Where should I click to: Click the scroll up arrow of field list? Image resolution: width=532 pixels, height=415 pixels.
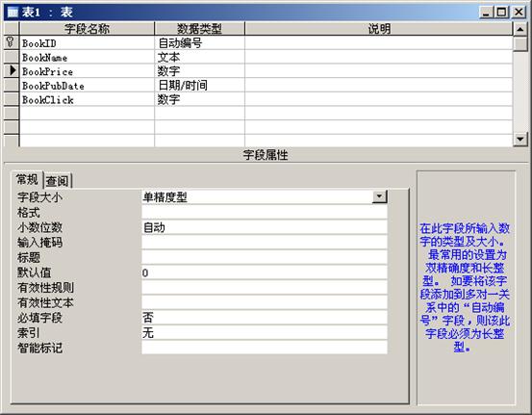point(519,29)
